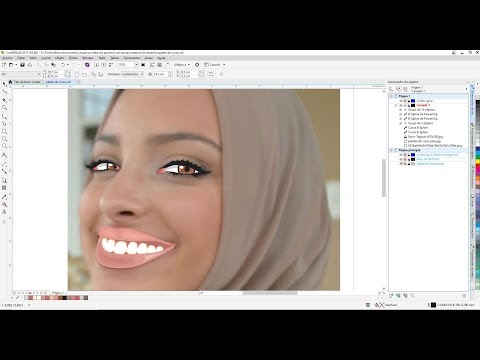The width and height of the screenshot is (480, 360).
Task: Open the Arquivo menu
Action: click(7, 58)
